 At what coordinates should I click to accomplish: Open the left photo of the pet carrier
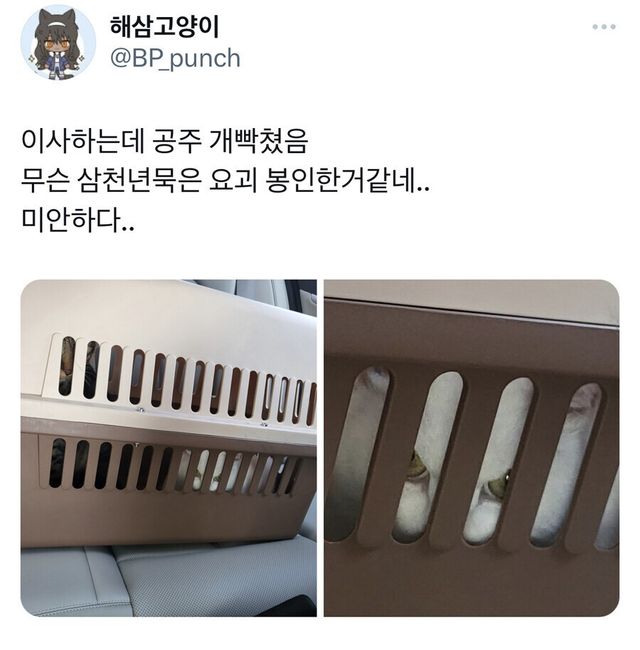169,448
